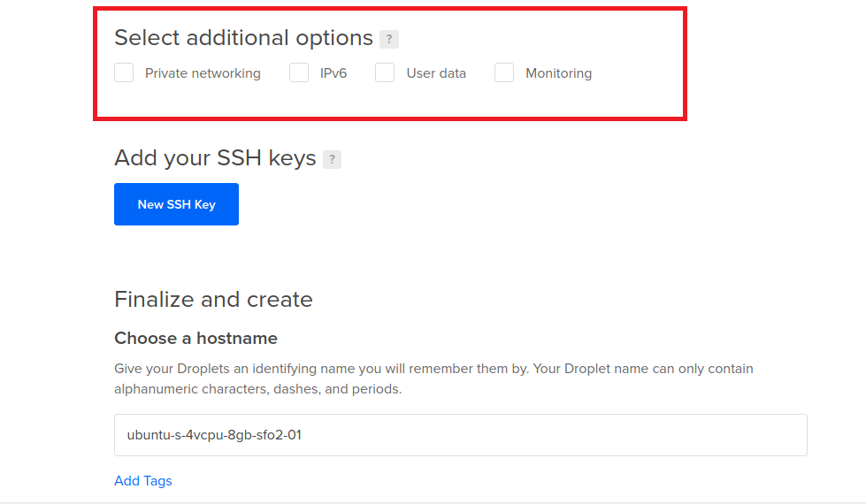This screenshot has height=504, width=866.
Task: Click help icon beside Add your SSH keys
Action: click(x=332, y=159)
